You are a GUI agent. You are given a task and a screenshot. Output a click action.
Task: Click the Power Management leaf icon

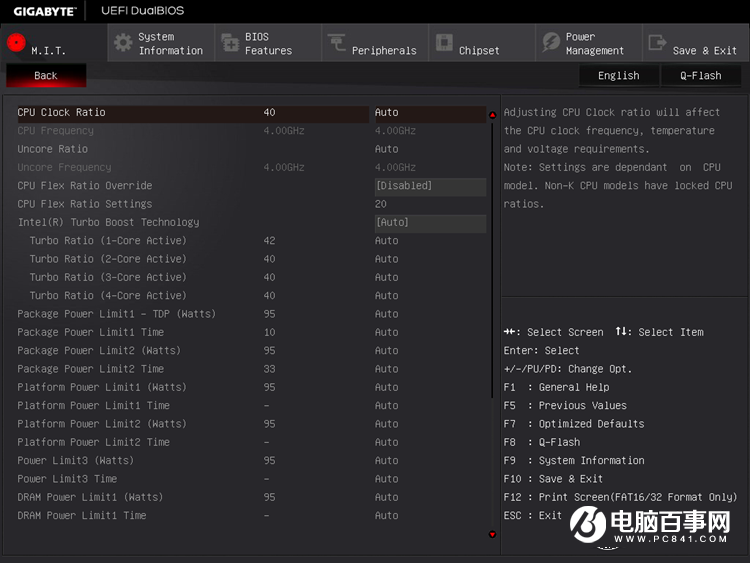click(551, 43)
